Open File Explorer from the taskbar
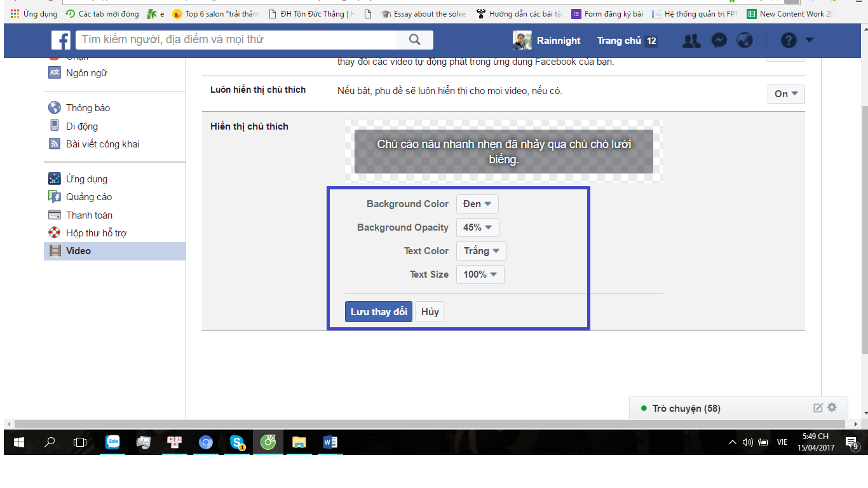Image resolution: width=868 pixels, height=488 pixels. coord(299,442)
